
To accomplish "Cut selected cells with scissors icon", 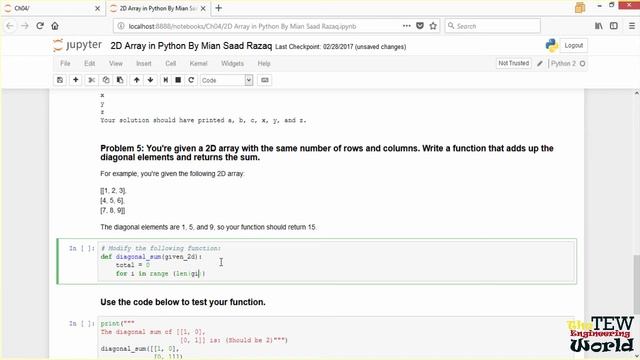I will click(x=91, y=80).
